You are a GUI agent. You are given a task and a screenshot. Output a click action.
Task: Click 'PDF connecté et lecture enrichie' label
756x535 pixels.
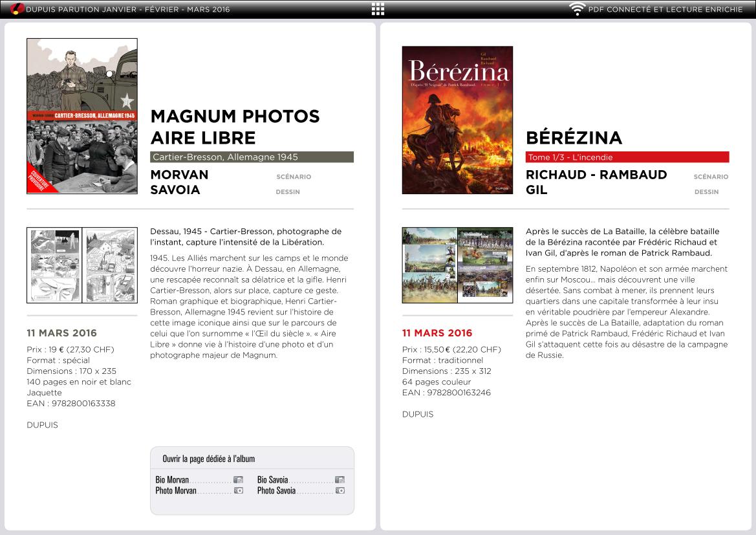click(665, 9)
